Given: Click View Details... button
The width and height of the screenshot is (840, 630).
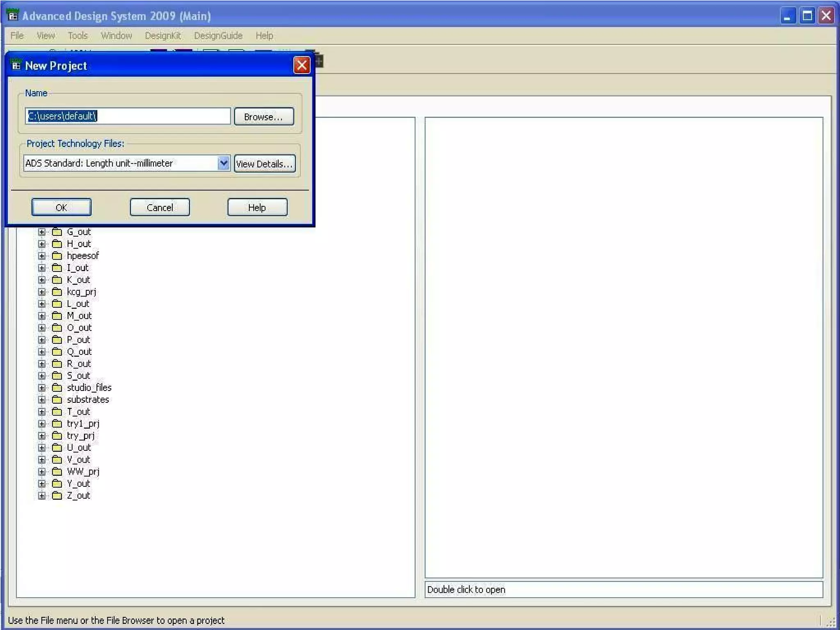Looking at the screenshot, I should (265, 164).
